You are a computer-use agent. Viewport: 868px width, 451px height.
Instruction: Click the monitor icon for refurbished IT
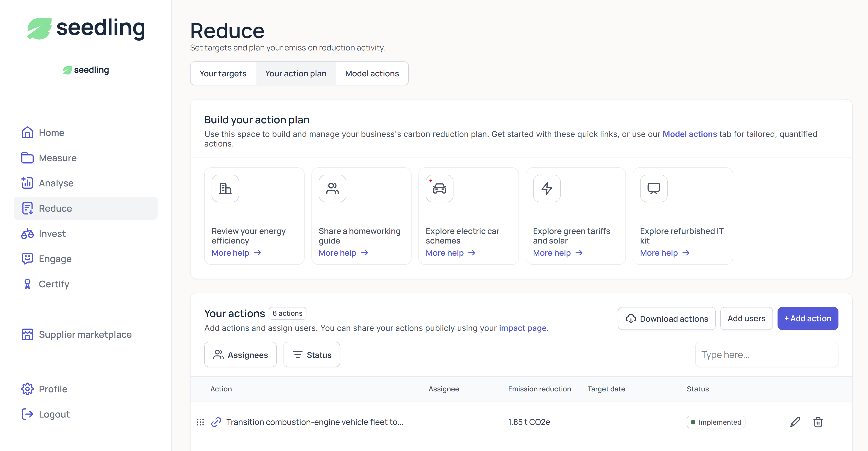coord(653,188)
